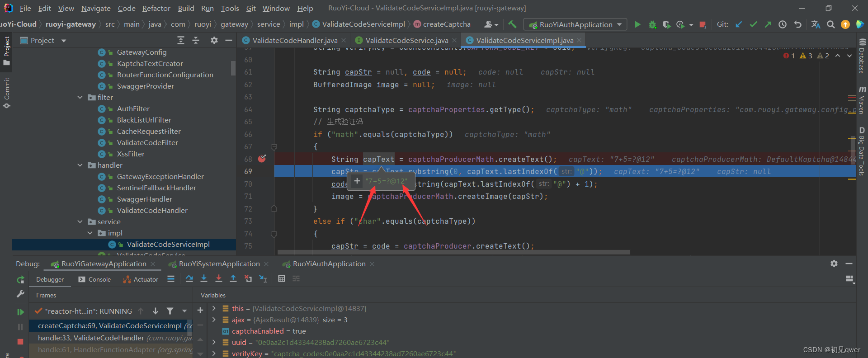The width and height of the screenshot is (868, 358).
Task: Click the Git update project arrow icon
Action: [739, 24]
